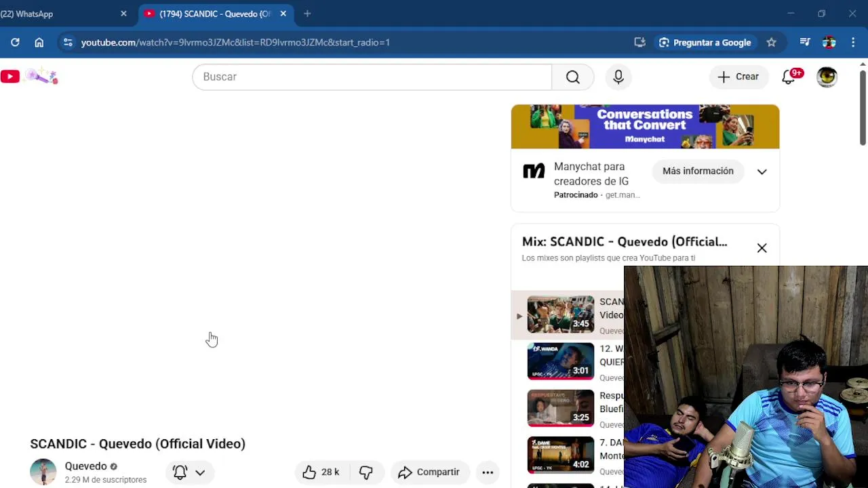Image resolution: width=868 pixels, height=488 pixels.
Task: Click Más información on Manychat ad
Action: (x=698, y=171)
